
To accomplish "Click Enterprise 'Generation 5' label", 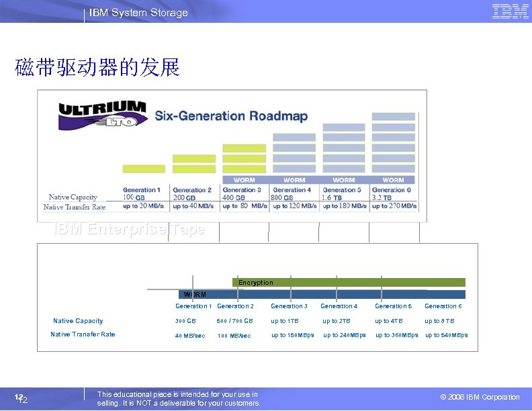I will pyautogui.click(x=393, y=306).
